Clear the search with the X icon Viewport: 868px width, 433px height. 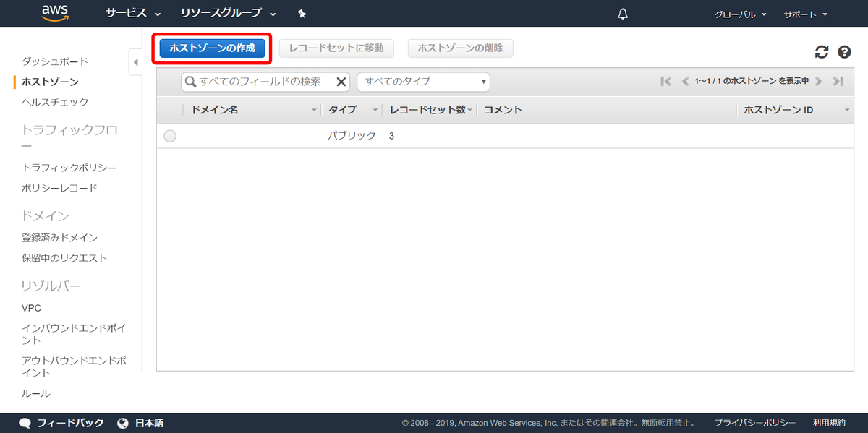[341, 82]
